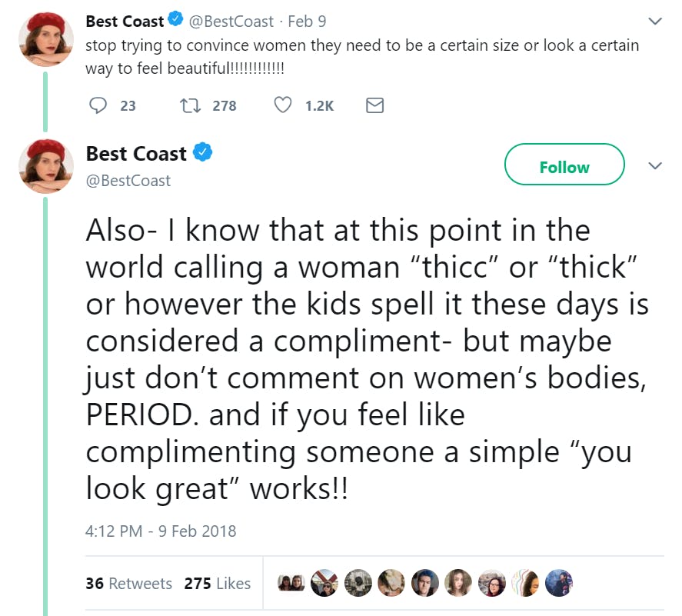The height and width of the screenshot is (616, 682).
Task: Click the verified badge beside the large Best Coast name
Action: pyautogui.click(x=202, y=153)
